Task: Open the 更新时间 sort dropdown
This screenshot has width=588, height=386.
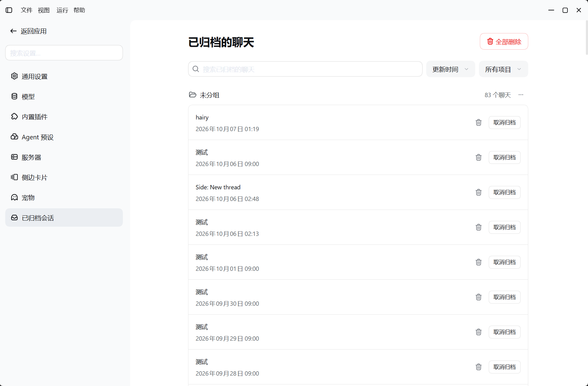Action: [450, 69]
